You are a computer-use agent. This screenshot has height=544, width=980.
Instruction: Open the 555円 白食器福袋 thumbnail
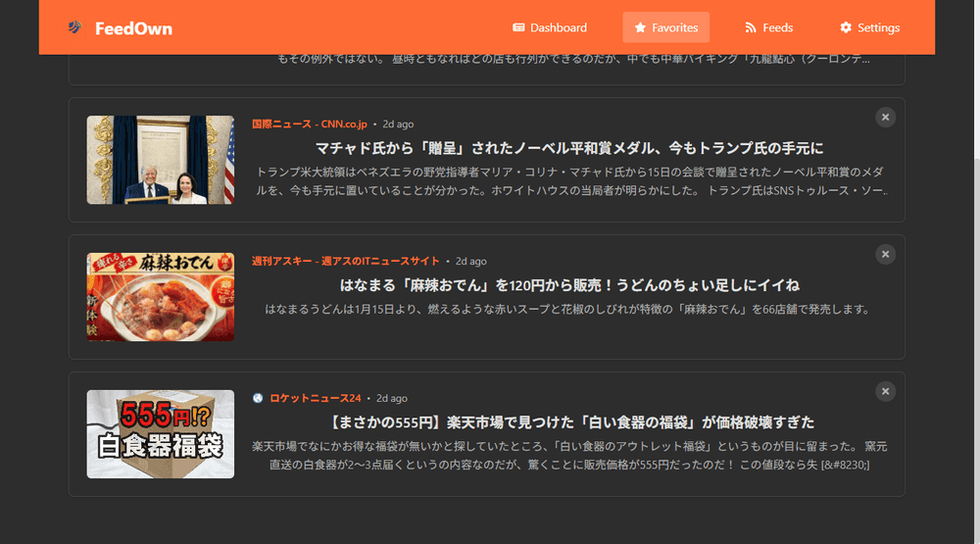(x=161, y=434)
